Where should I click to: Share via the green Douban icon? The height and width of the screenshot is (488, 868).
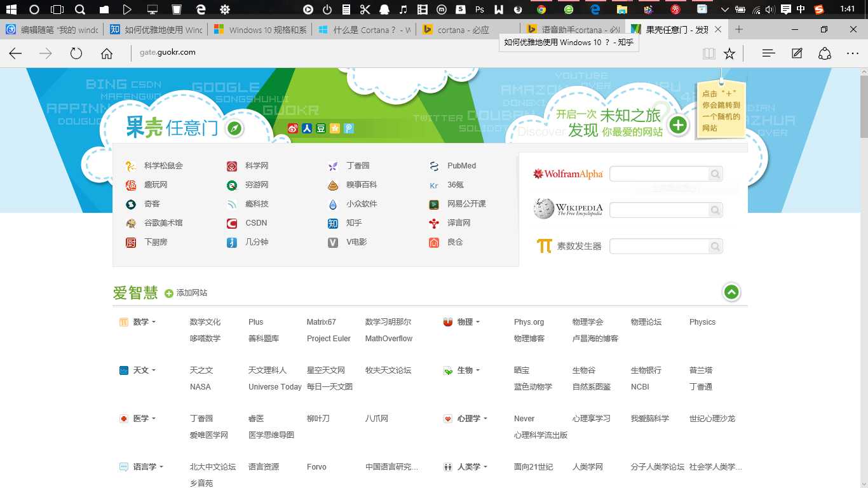[x=320, y=128]
